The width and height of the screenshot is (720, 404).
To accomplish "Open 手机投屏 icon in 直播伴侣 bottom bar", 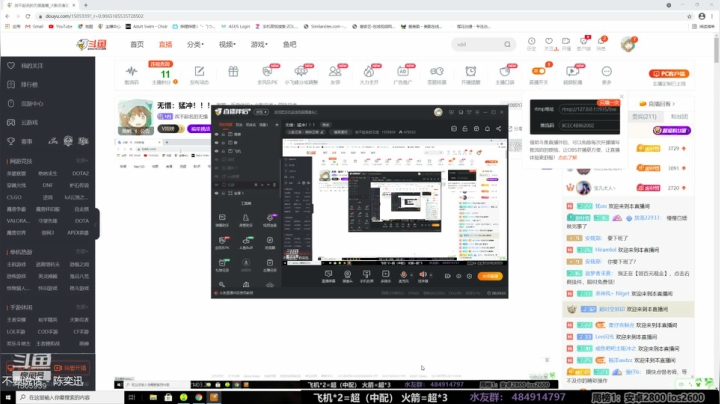I will coord(366,274).
